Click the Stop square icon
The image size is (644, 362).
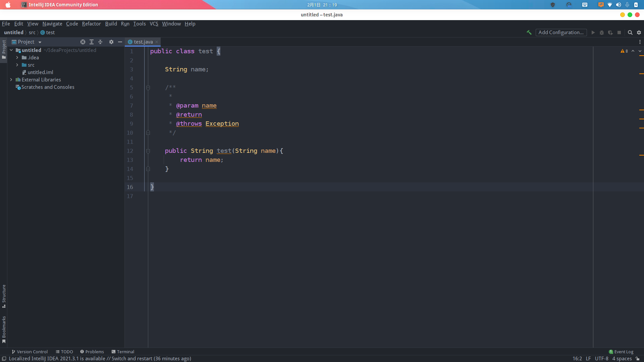(x=619, y=33)
